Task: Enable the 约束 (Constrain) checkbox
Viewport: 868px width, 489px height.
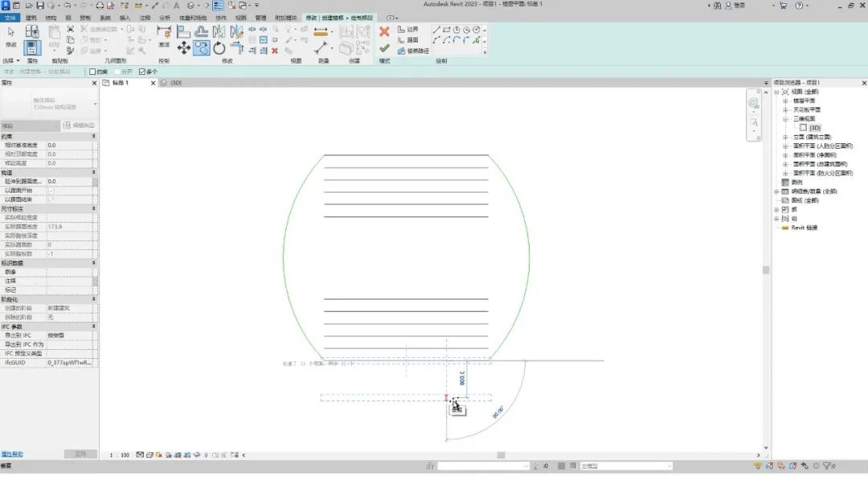Action: click(92, 72)
